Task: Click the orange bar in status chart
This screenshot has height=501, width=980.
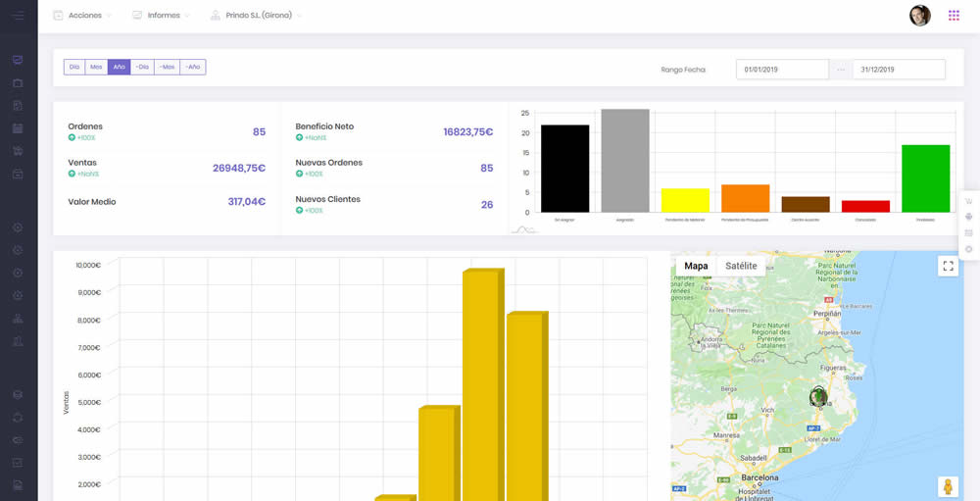Action: point(745,199)
